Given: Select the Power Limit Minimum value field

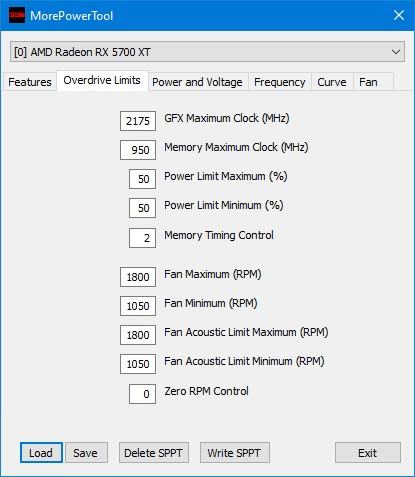Looking at the screenshot, I should (142, 208).
